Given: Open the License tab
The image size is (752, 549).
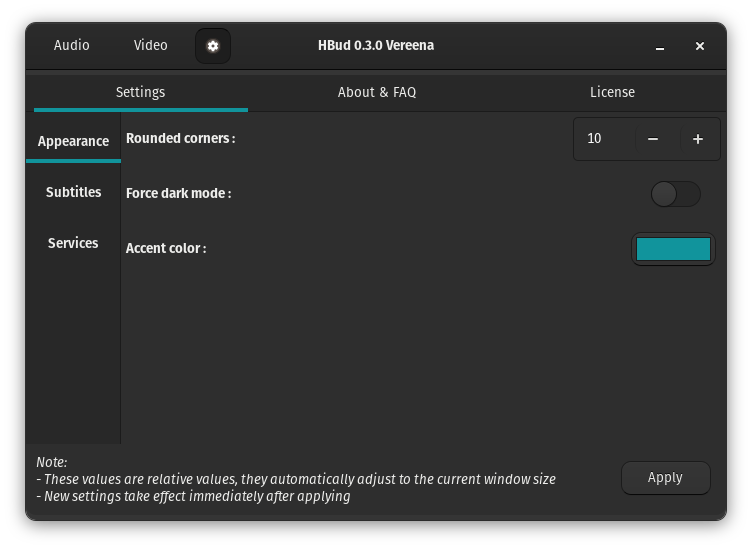Looking at the screenshot, I should point(612,93).
